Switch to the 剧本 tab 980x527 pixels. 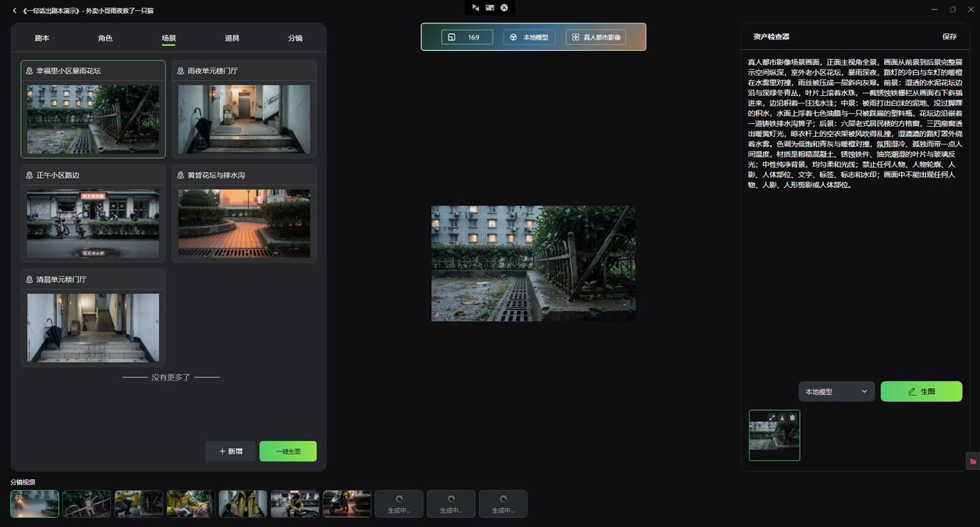coord(42,38)
